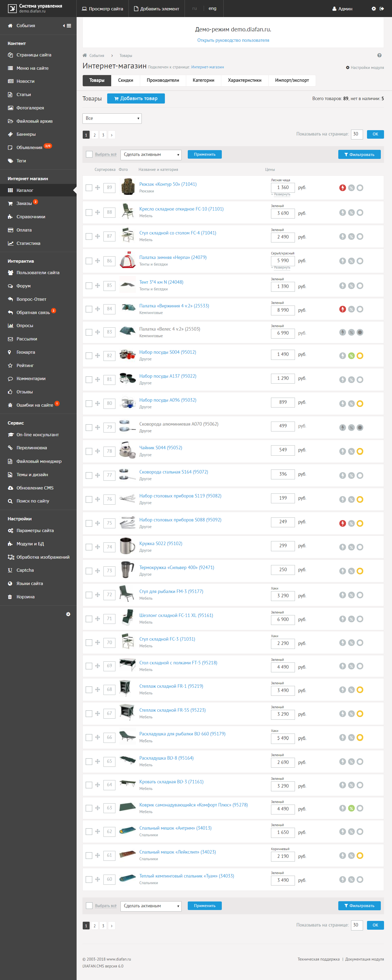
Task: Check the bottom Выбрать всё checkbox
Action: click(x=89, y=906)
